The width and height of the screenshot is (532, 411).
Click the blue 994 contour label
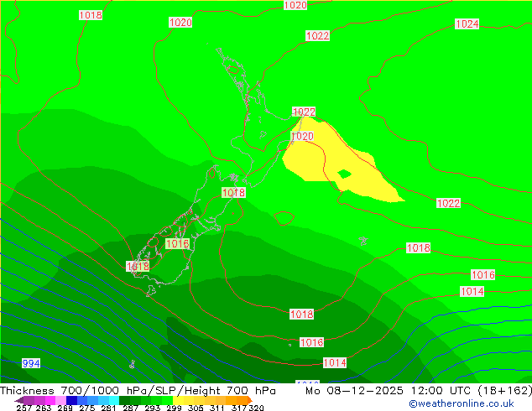(31, 363)
